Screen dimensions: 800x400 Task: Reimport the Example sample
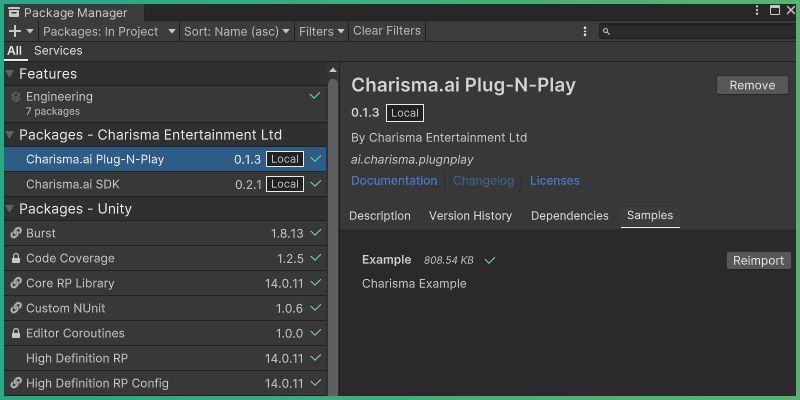coord(758,260)
